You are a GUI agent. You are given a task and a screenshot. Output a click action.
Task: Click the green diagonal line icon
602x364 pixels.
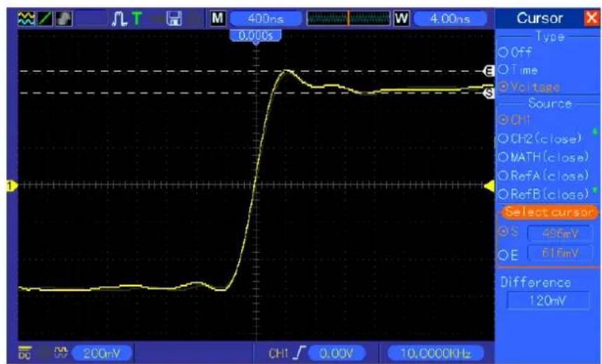(x=45, y=18)
